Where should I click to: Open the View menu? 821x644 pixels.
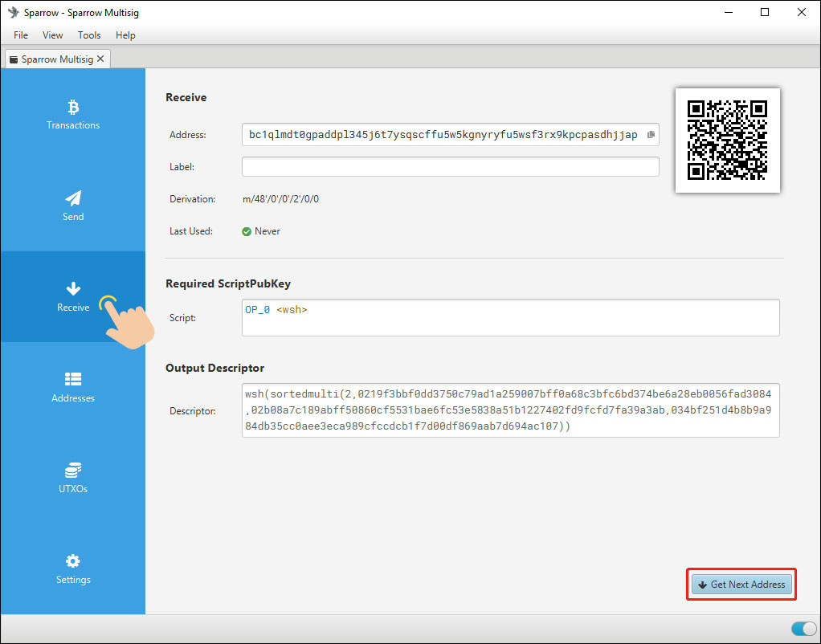point(53,35)
